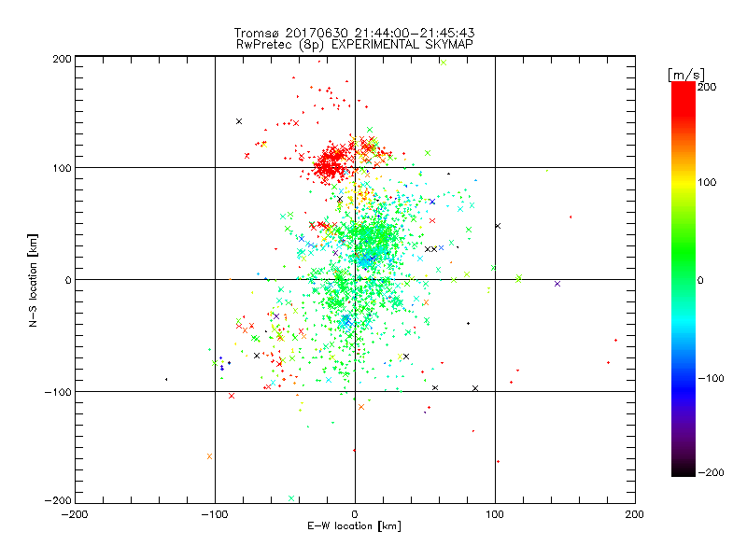Image resolution: width=747 pixels, height=560 pixels.
Task: Click the colorbar label '0'
Action: (x=700, y=280)
